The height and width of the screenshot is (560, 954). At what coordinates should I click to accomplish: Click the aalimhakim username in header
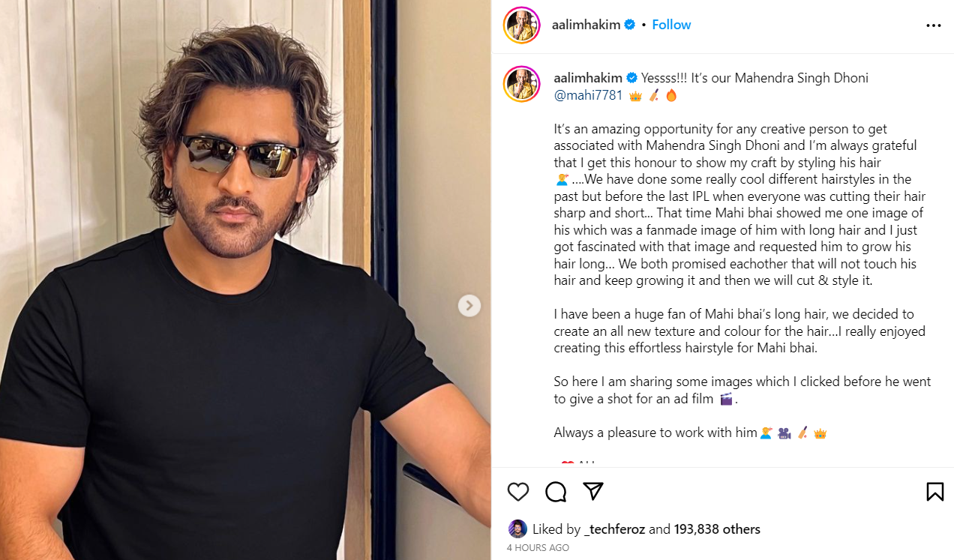point(586,25)
